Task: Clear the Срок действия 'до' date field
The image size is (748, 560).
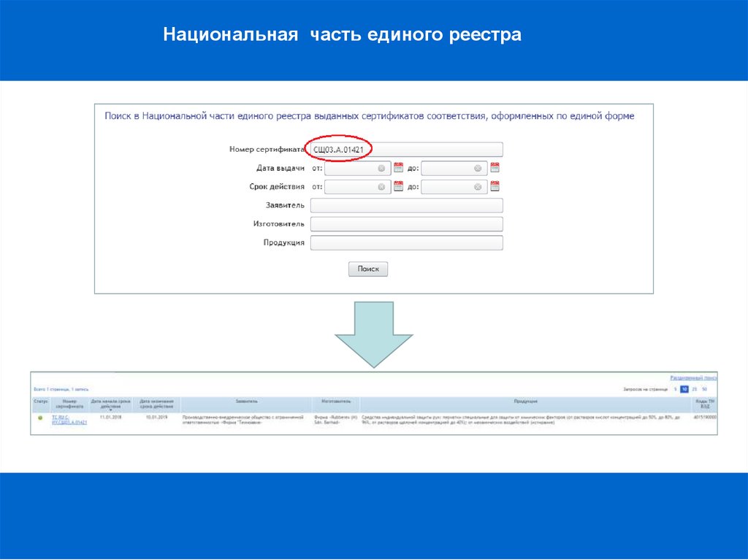Action: pyautogui.click(x=478, y=187)
